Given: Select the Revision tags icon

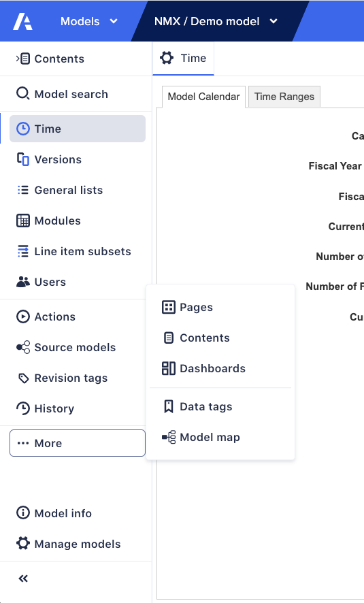Looking at the screenshot, I should pos(23,378).
